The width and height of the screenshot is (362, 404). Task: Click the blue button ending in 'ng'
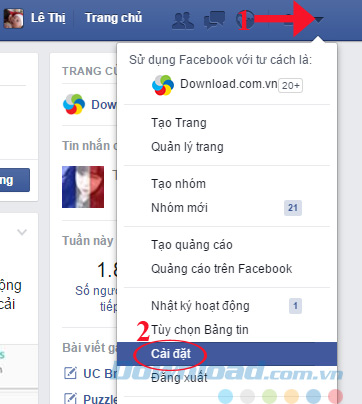[x=15, y=180]
